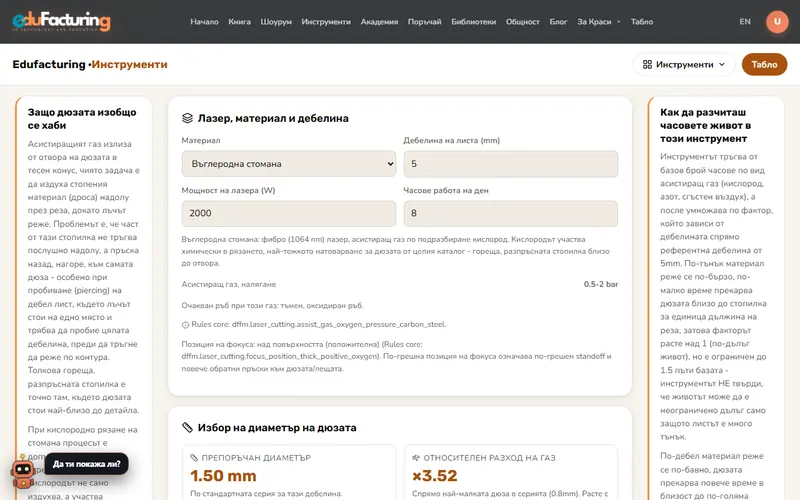This screenshot has height=500, width=800.
Task: Click the eduFacturing logo
Action: point(61,21)
